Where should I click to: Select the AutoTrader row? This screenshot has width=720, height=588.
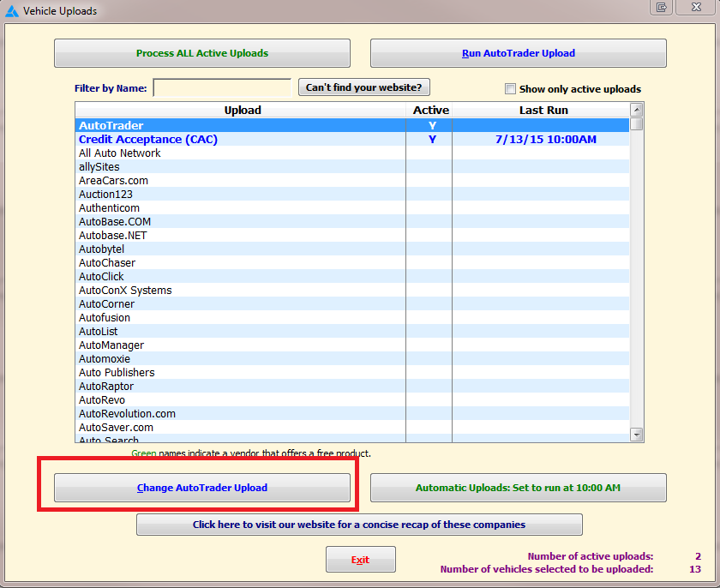click(x=352, y=125)
